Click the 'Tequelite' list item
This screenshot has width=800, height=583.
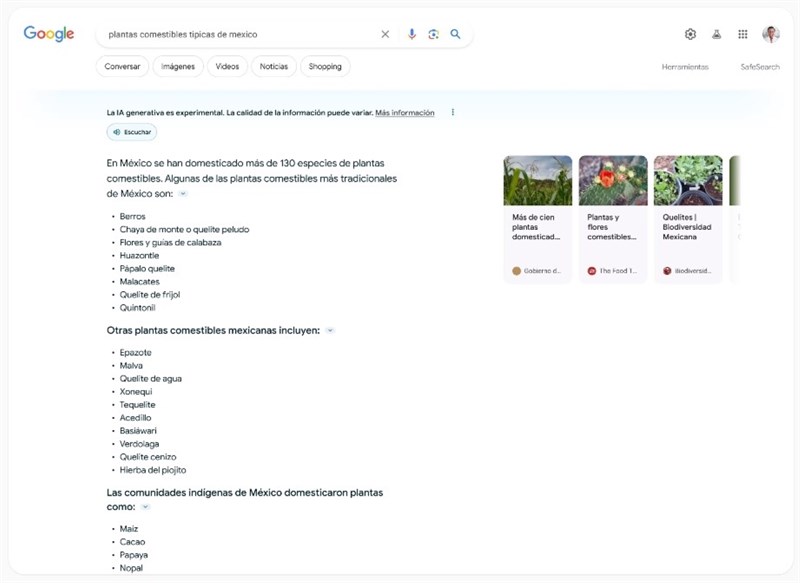(137, 404)
